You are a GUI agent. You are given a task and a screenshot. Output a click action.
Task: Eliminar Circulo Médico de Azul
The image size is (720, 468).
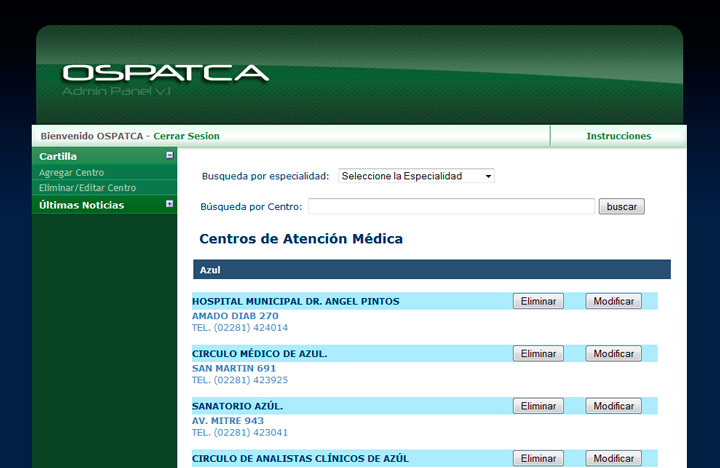(538, 354)
